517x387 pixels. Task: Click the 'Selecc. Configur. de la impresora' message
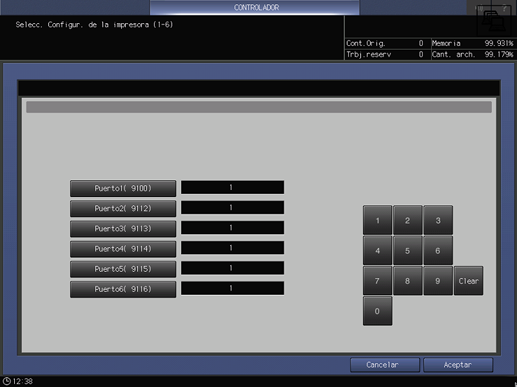pyautogui.click(x=94, y=25)
